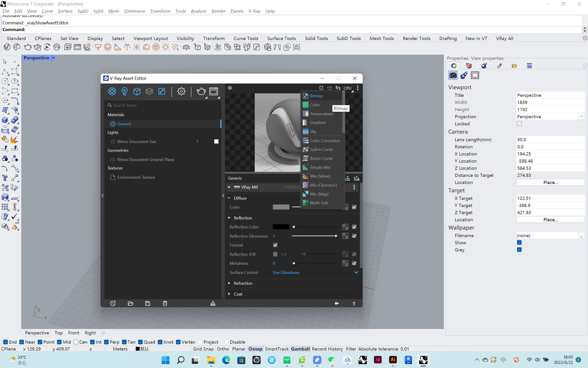The image size is (588, 368).
Task: Collapse the Diffuse section
Action: coord(229,198)
